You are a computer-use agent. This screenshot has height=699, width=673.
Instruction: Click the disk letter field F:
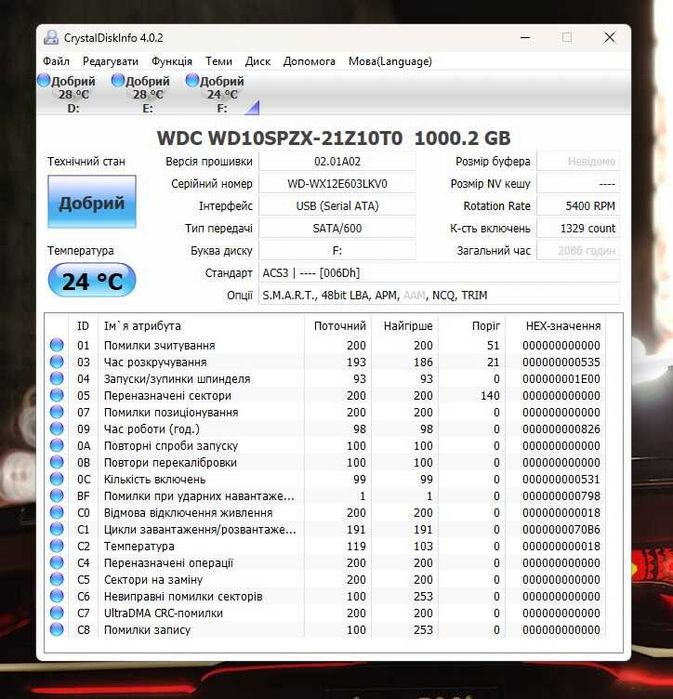point(337,251)
